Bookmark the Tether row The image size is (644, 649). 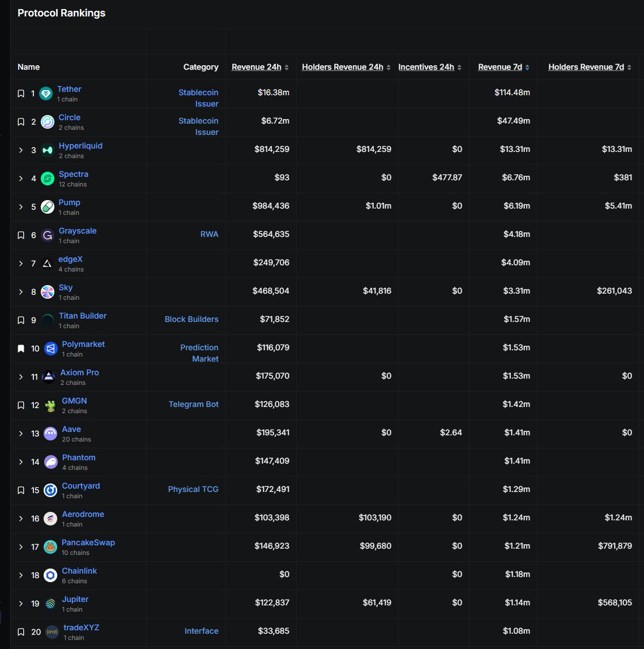click(x=21, y=94)
